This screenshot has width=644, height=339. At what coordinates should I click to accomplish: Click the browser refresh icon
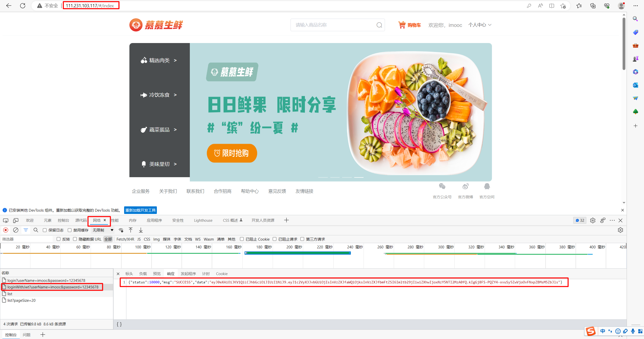pos(23,6)
